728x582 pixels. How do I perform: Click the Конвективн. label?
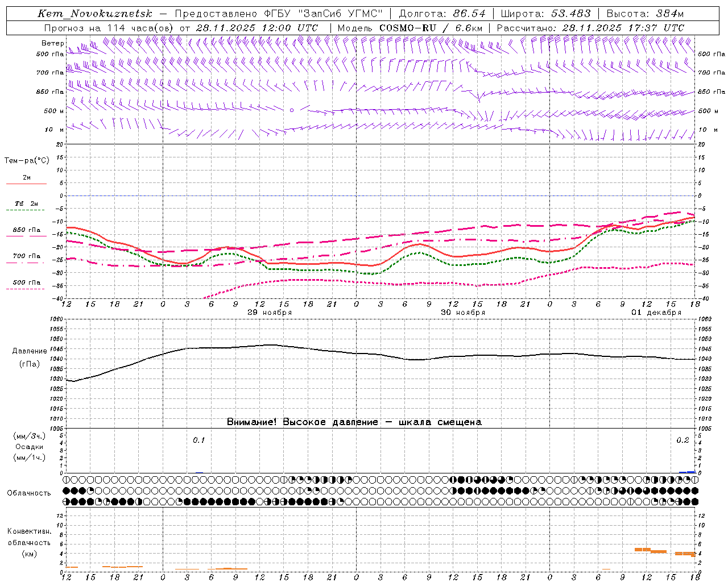[30, 531]
